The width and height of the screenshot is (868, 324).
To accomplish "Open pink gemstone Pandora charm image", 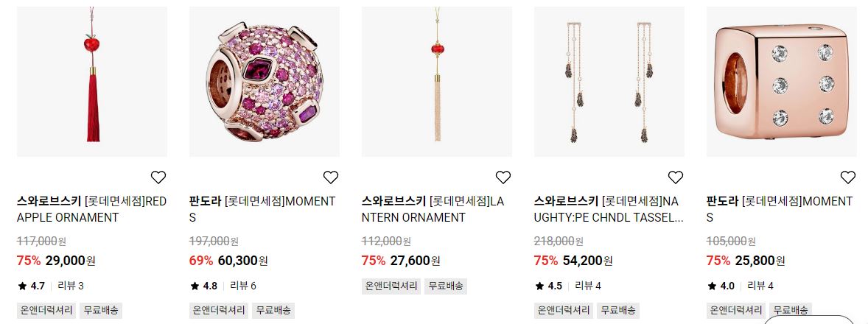I will coord(265,82).
